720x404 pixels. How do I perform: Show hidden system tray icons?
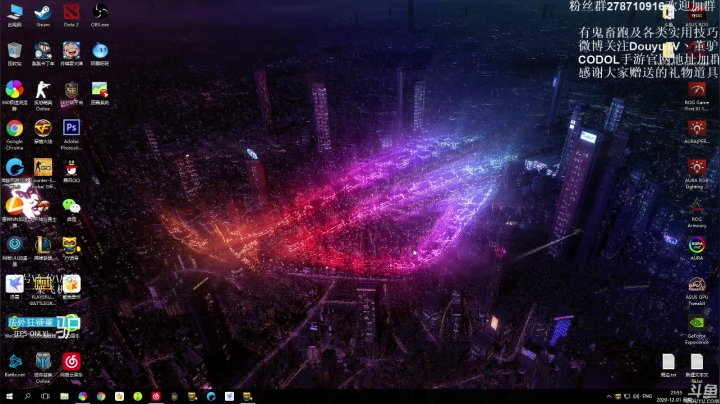(609, 396)
